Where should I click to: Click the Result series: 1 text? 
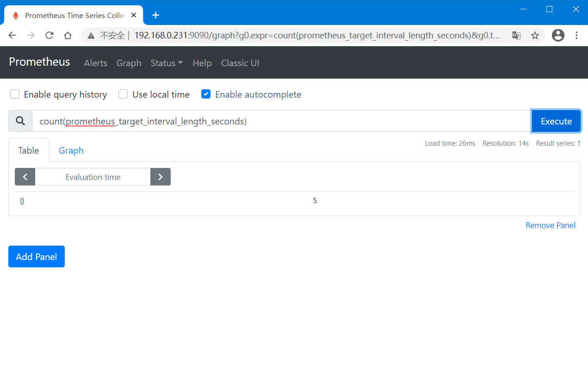(558, 143)
